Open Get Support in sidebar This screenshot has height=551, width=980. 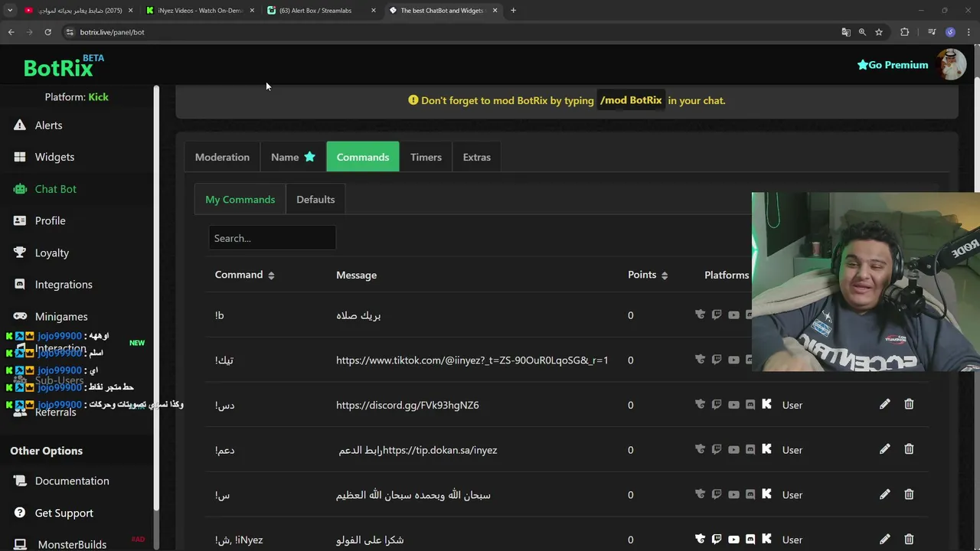[64, 514]
